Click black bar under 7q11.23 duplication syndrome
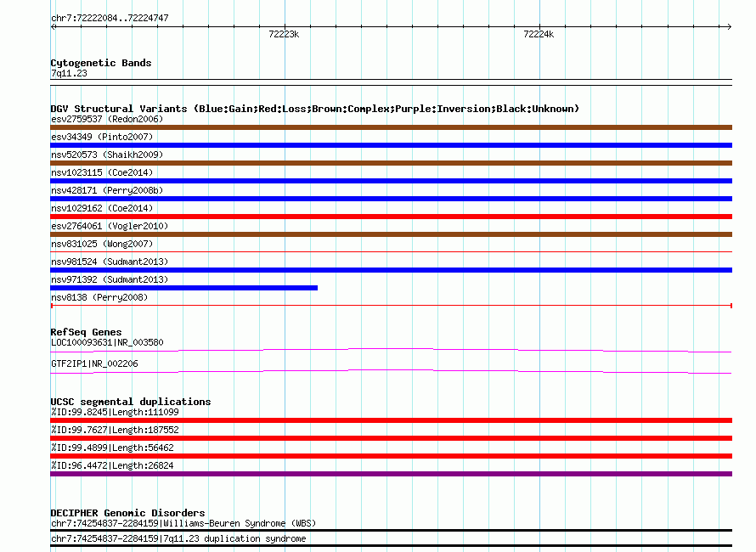The width and height of the screenshot is (756, 552). [x=391, y=546]
